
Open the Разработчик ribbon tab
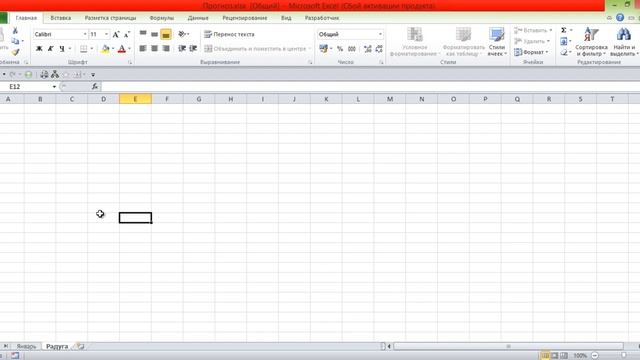(322, 18)
